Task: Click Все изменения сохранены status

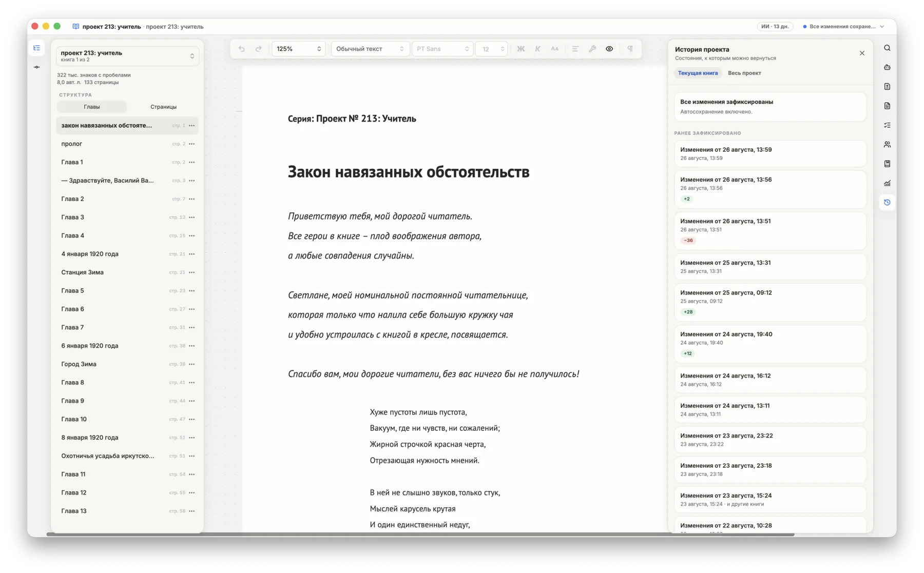Action: point(842,27)
